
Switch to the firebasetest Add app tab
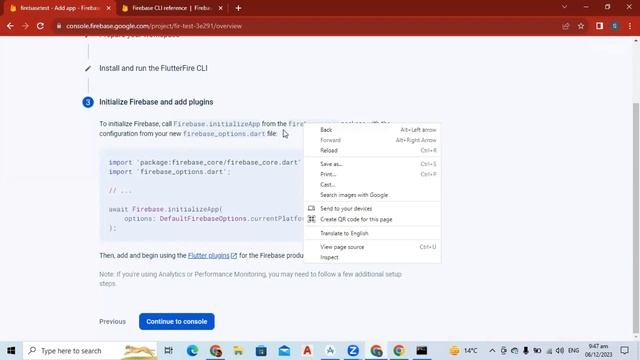click(59, 8)
